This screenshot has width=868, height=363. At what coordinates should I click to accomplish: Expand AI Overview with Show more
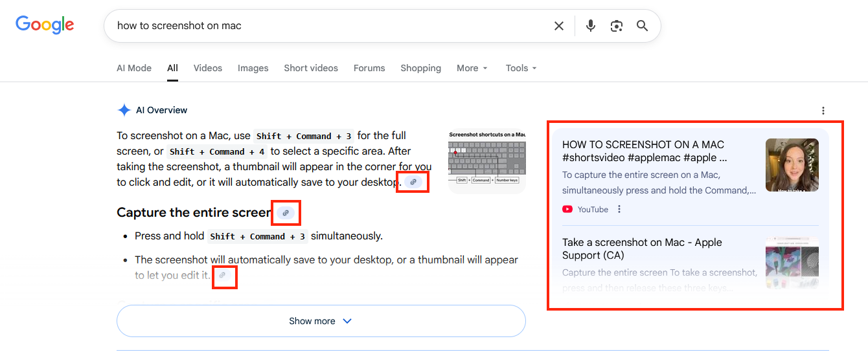pos(321,321)
